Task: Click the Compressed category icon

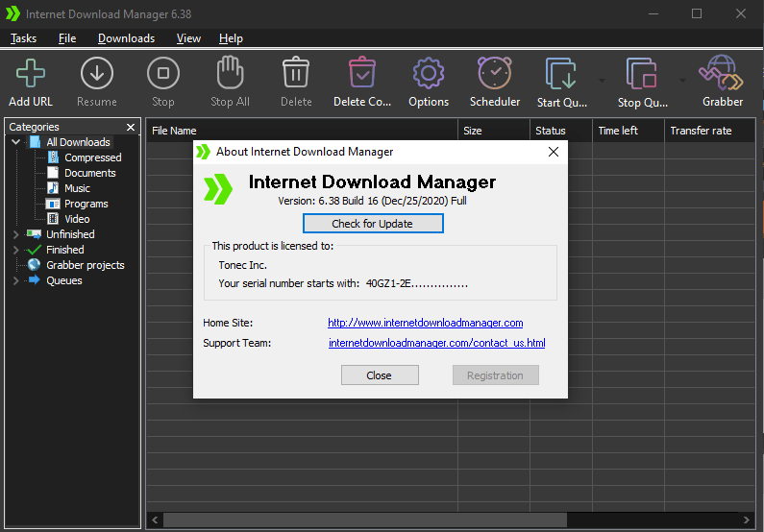Action: (53, 157)
